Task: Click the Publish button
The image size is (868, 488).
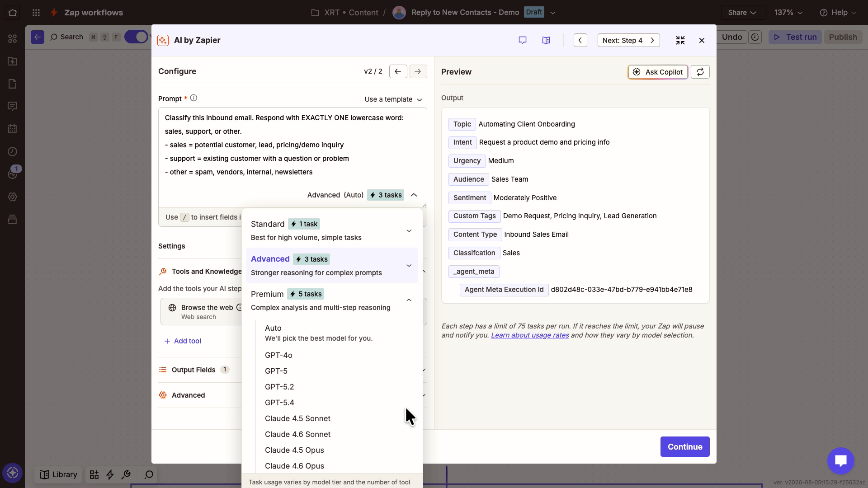Action: (x=843, y=37)
